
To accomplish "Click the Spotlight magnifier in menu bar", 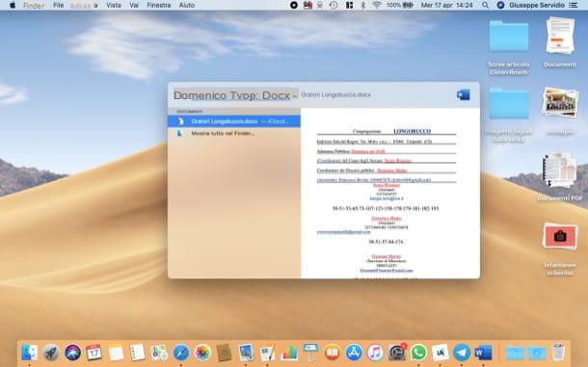I will point(485,5).
